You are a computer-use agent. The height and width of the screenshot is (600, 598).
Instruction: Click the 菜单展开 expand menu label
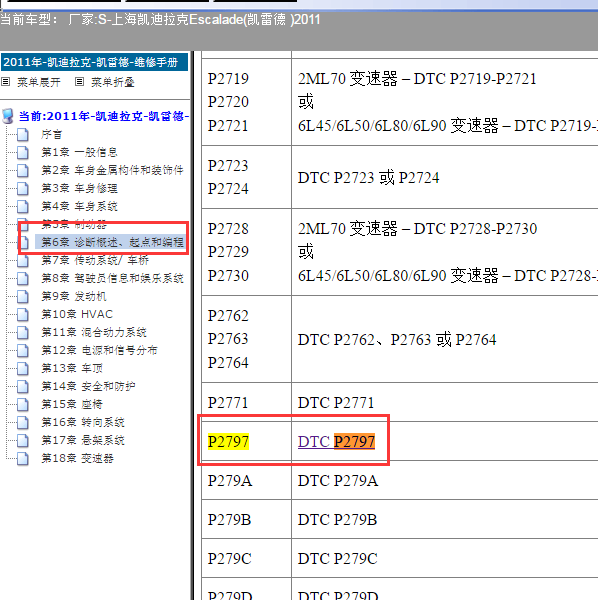pos(39,82)
